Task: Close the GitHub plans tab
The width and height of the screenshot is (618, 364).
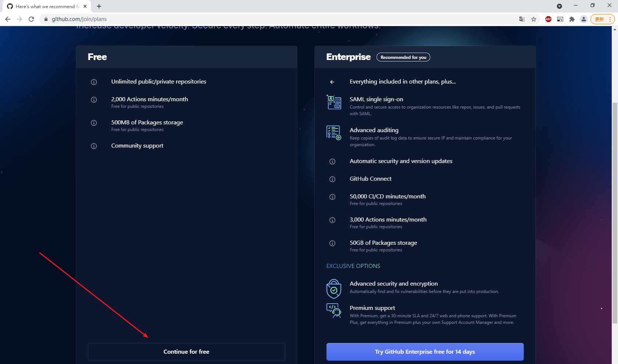Action: 85,6
